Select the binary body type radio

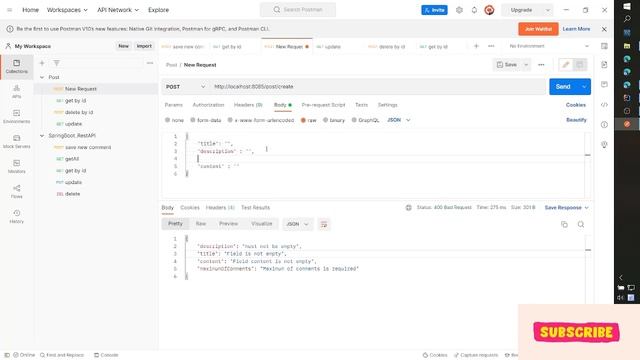coord(325,120)
